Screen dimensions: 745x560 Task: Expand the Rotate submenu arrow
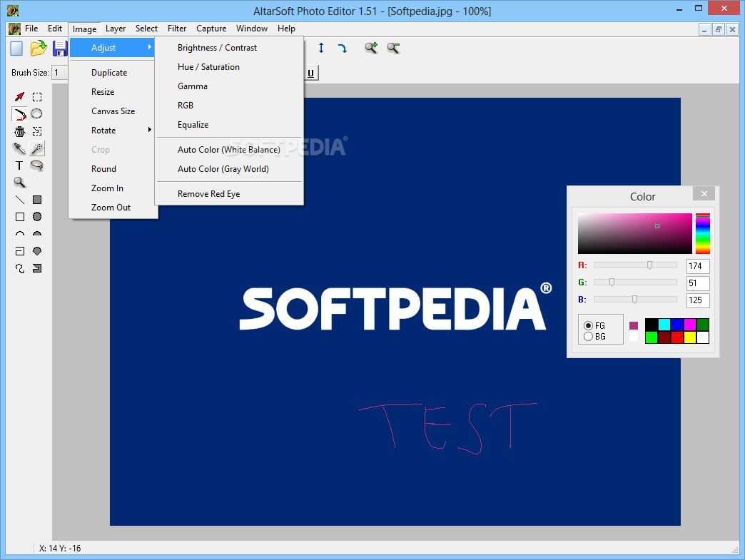tap(149, 130)
